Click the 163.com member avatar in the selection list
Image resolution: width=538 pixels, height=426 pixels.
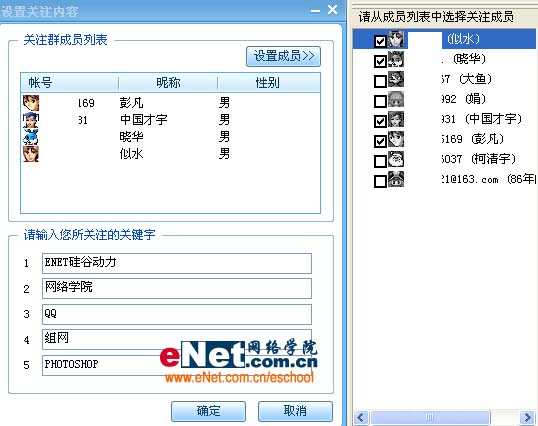(x=396, y=179)
